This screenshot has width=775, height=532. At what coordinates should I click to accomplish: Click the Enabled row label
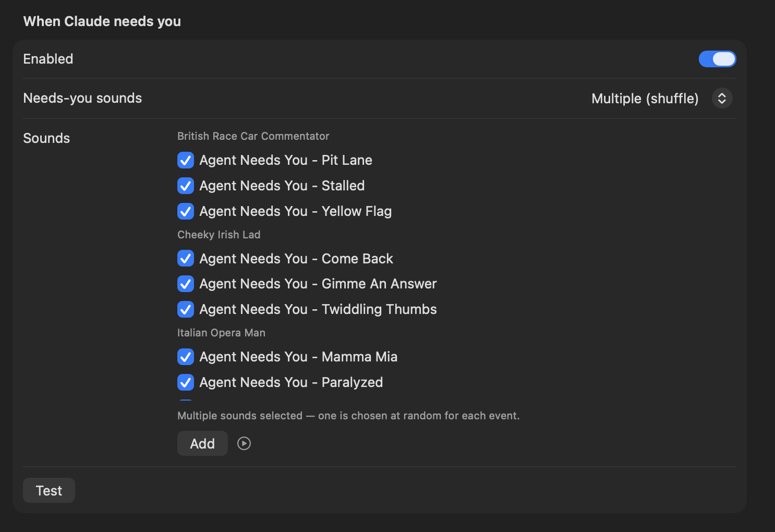48,59
